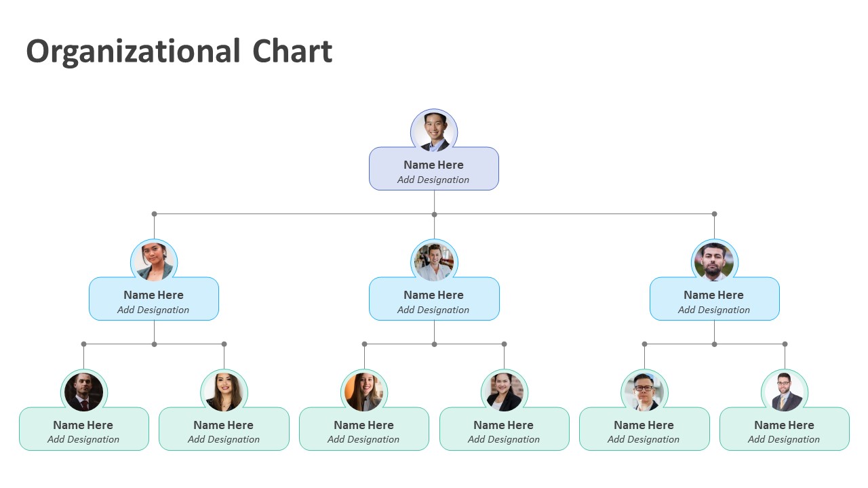
Task: Select the left blue tier profile photo
Action: (x=154, y=262)
